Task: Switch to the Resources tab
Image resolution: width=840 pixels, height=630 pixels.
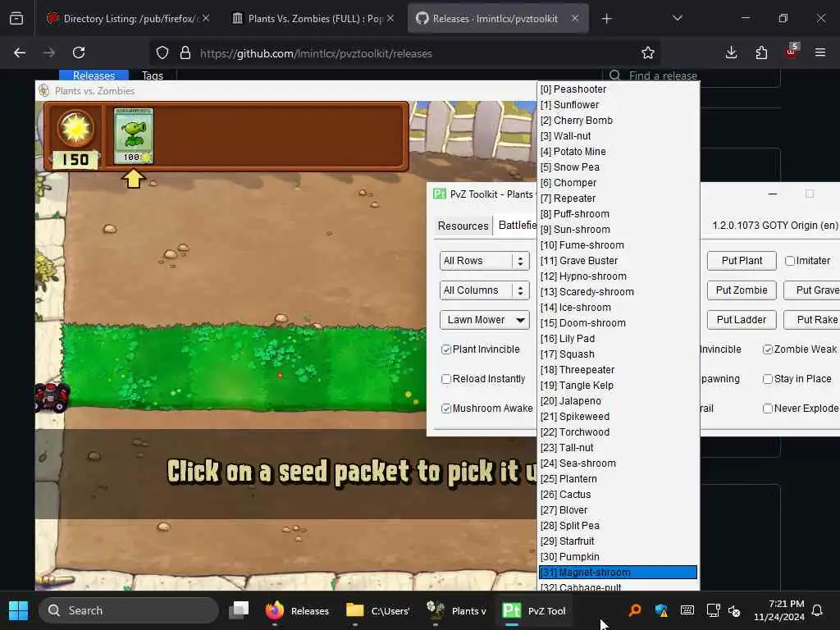Action: coord(463,226)
